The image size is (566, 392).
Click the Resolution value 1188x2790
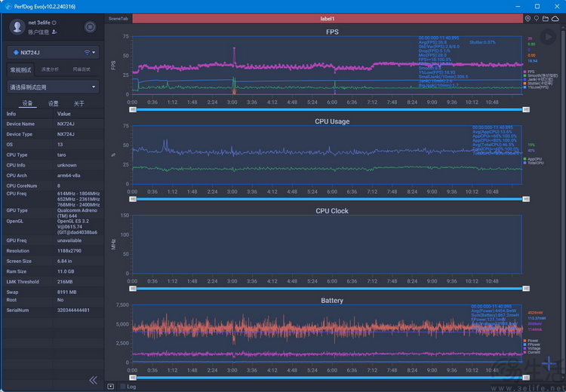pos(69,250)
